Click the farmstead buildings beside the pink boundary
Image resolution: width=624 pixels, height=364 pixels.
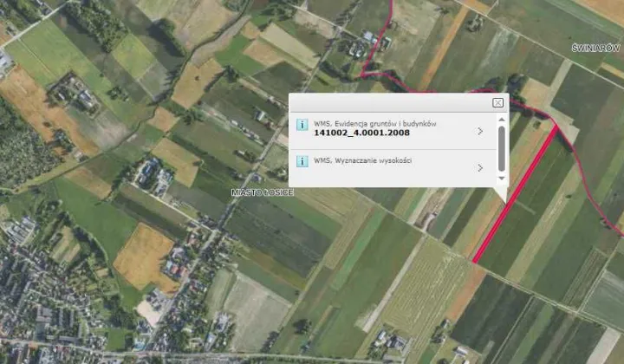(369, 45)
